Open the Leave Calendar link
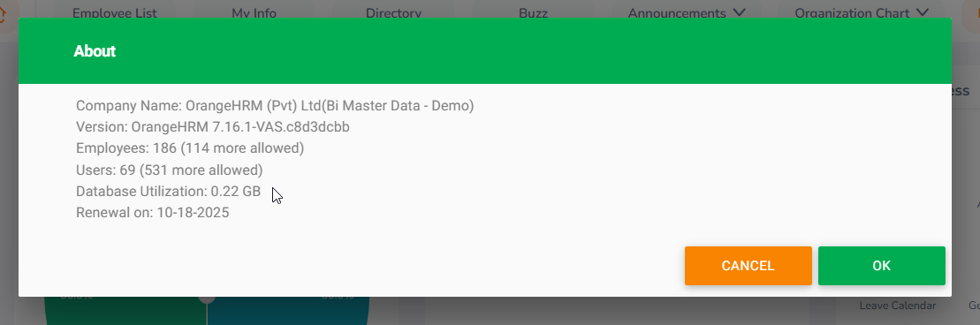 [x=898, y=306]
